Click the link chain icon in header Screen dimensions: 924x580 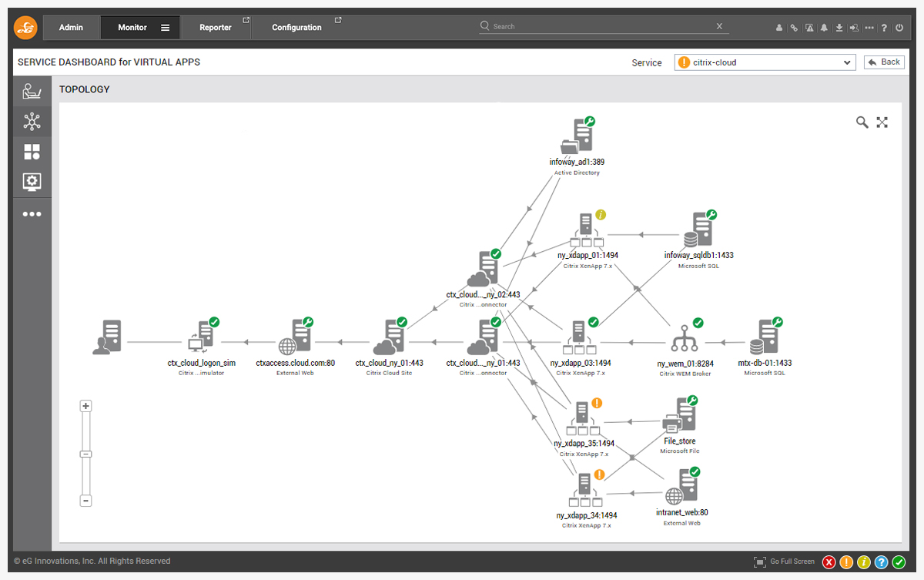(x=794, y=28)
